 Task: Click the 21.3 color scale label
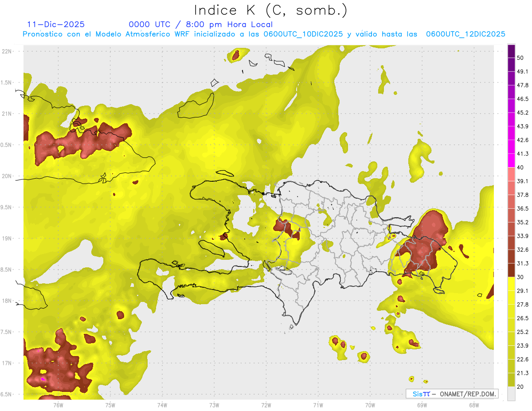point(523,373)
